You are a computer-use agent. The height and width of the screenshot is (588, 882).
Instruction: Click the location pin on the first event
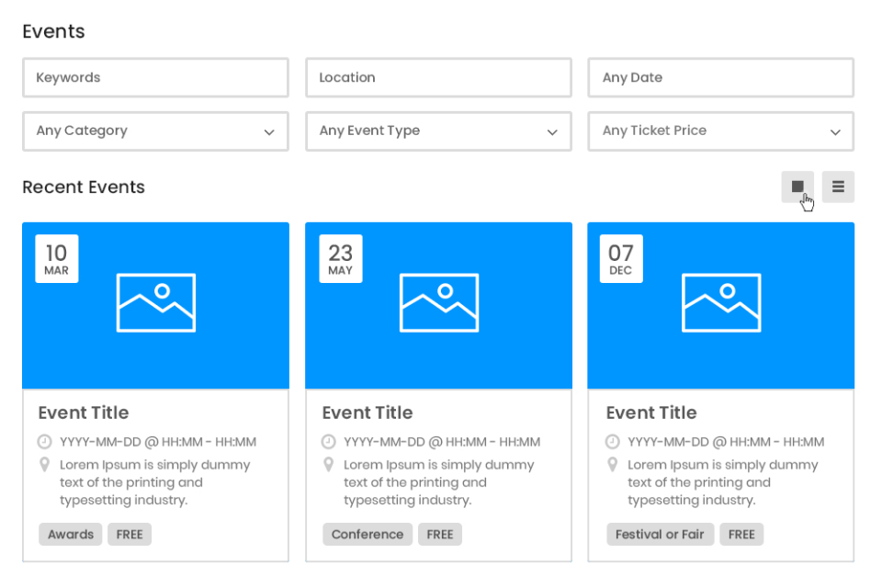click(46, 464)
